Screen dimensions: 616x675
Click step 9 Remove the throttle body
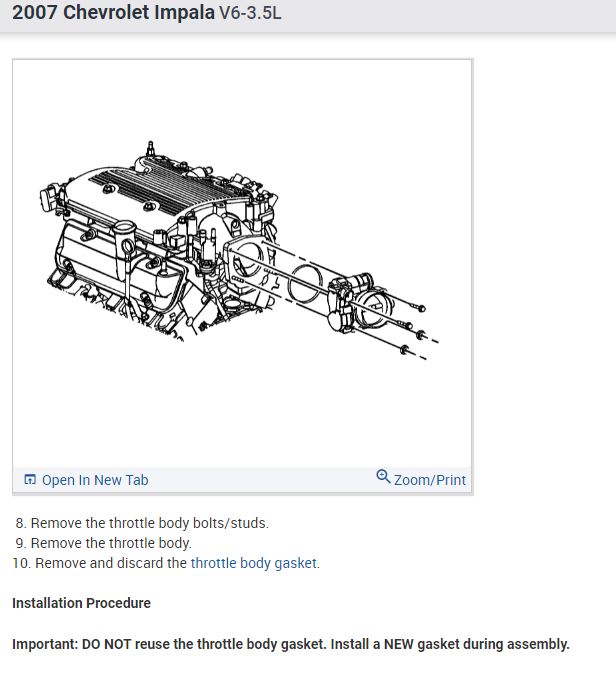[103, 543]
